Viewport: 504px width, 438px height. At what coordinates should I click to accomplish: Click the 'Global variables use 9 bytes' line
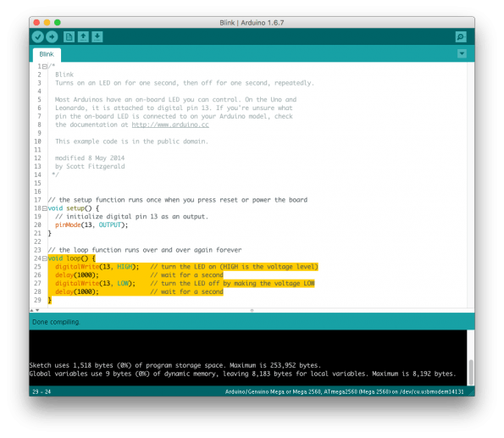coord(242,374)
